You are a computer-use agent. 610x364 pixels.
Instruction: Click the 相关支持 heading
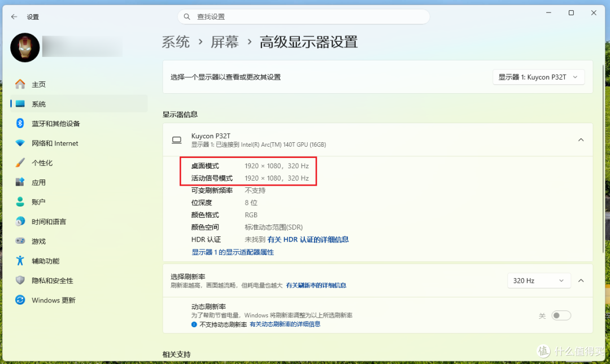tap(177, 354)
